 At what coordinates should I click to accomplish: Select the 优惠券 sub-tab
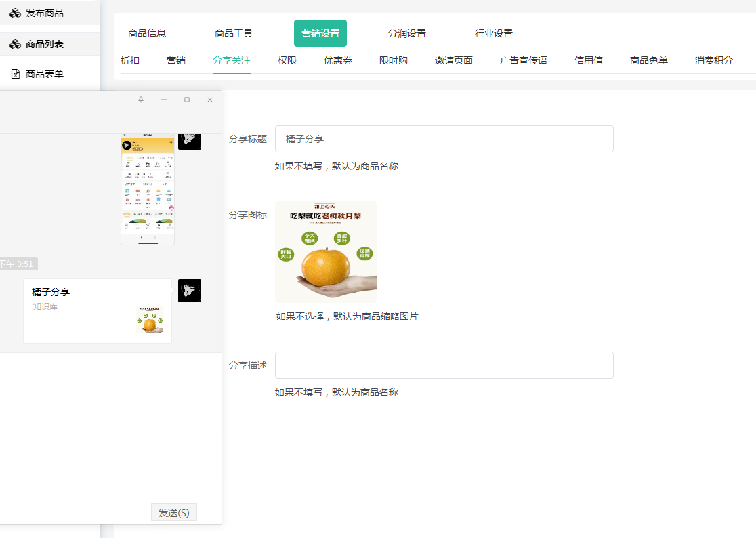338,60
